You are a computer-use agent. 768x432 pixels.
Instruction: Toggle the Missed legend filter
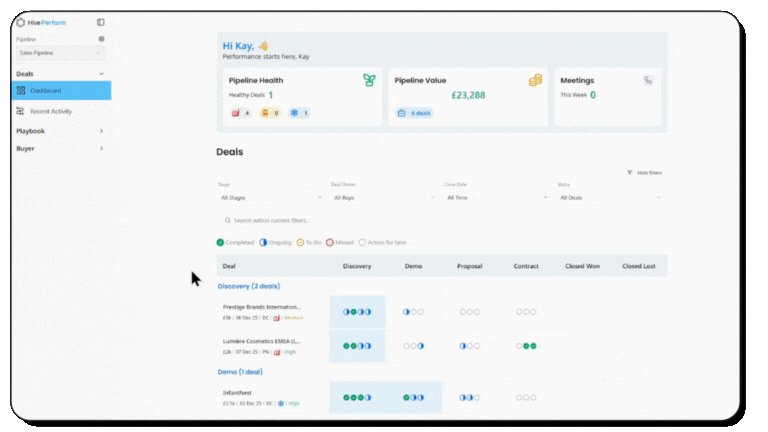click(340, 242)
